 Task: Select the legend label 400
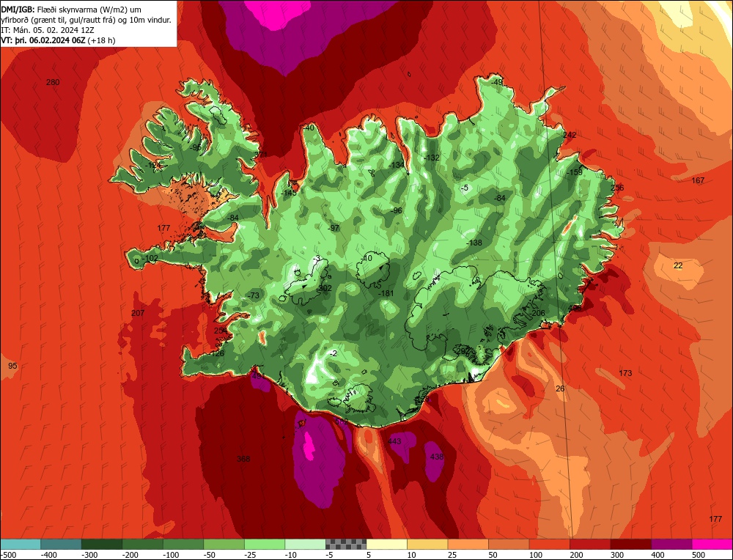[658, 555]
